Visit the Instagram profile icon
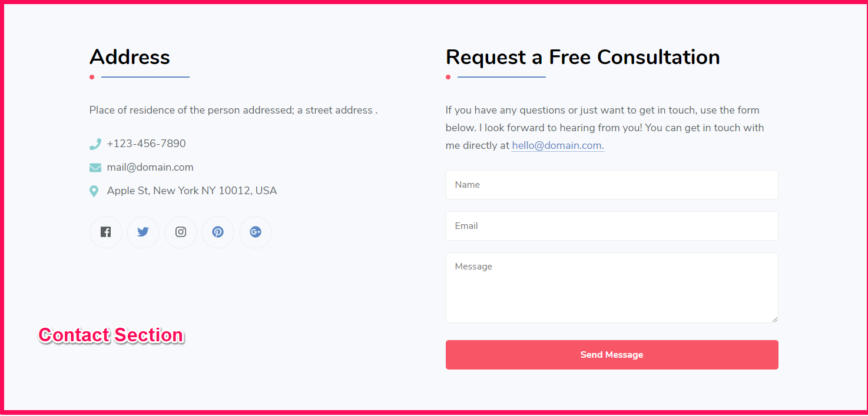The height and width of the screenshot is (416, 868). click(x=181, y=232)
